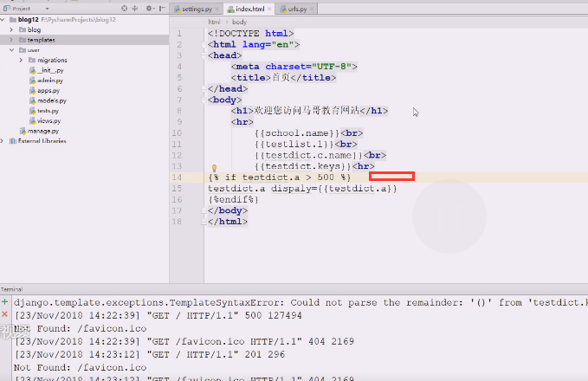Open the Project panel settings gear

[x=149, y=8]
